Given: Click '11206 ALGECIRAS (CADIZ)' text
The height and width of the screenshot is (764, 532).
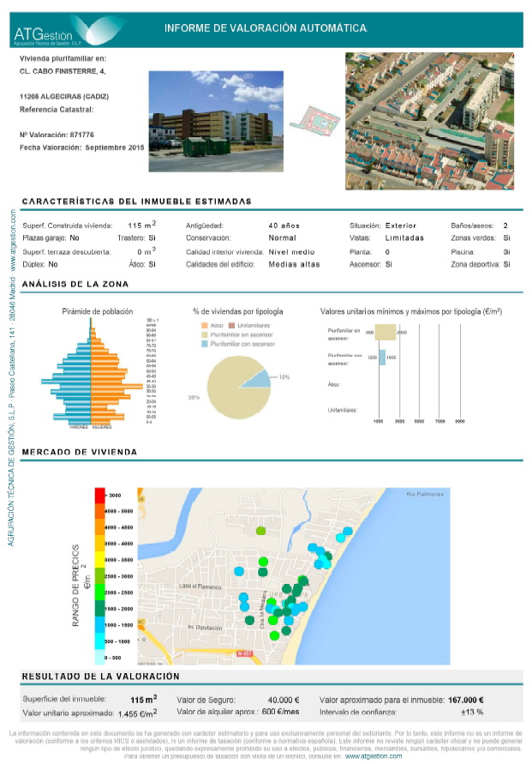Looking at the screenshot, I should (x=63, y=97).
